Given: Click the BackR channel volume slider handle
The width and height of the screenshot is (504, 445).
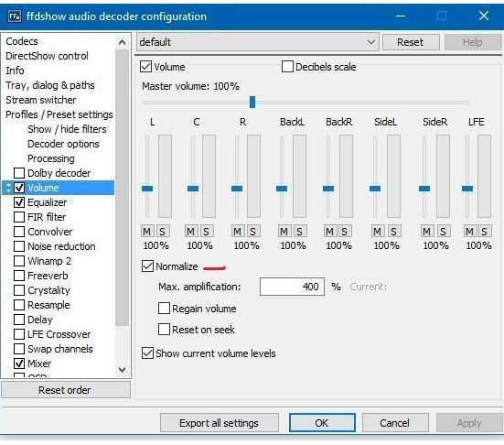Looking at the screenshot, I should click(x=328, y=189).
